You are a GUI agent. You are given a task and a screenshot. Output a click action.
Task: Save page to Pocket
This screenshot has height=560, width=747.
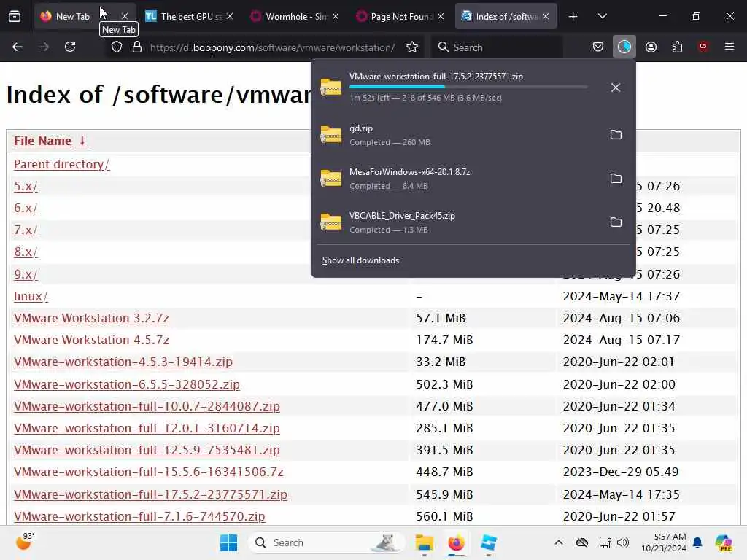[598, 47]
